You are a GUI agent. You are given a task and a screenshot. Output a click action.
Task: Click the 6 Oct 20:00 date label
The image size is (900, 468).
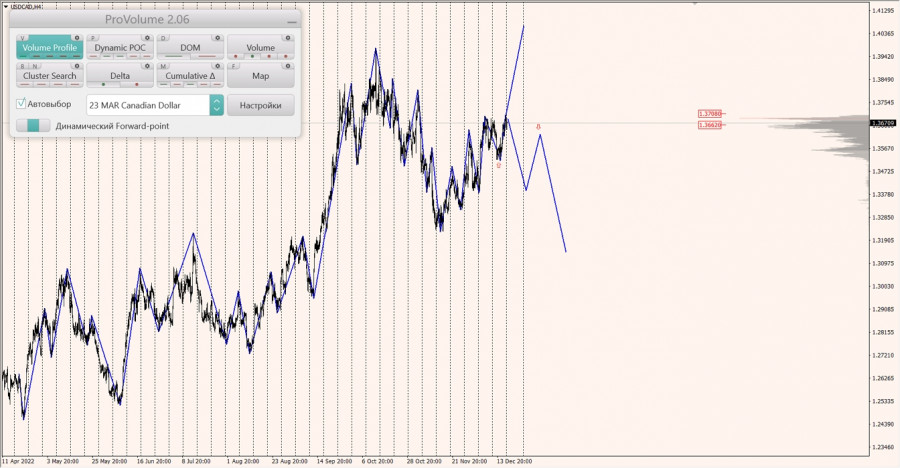(x=378, y=461)
